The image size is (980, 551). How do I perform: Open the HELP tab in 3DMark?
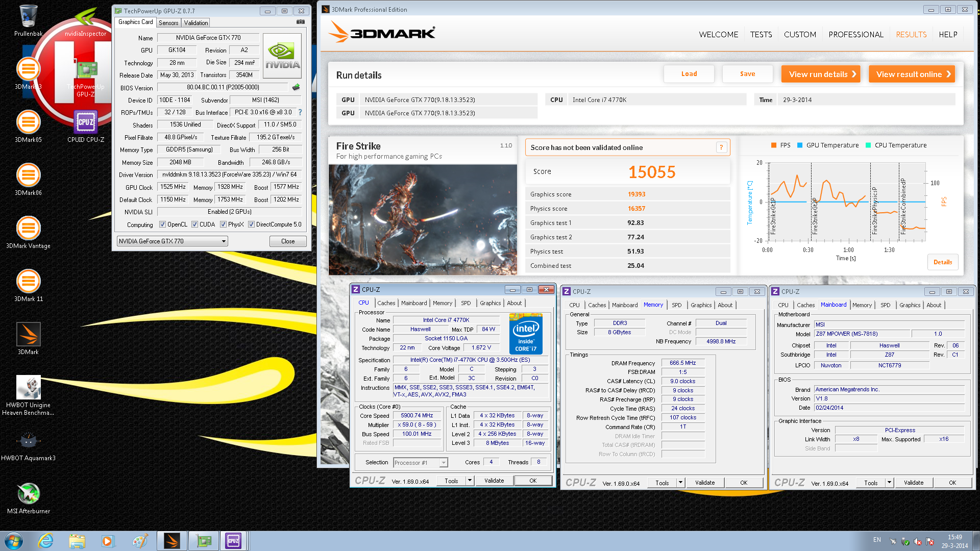948,35
